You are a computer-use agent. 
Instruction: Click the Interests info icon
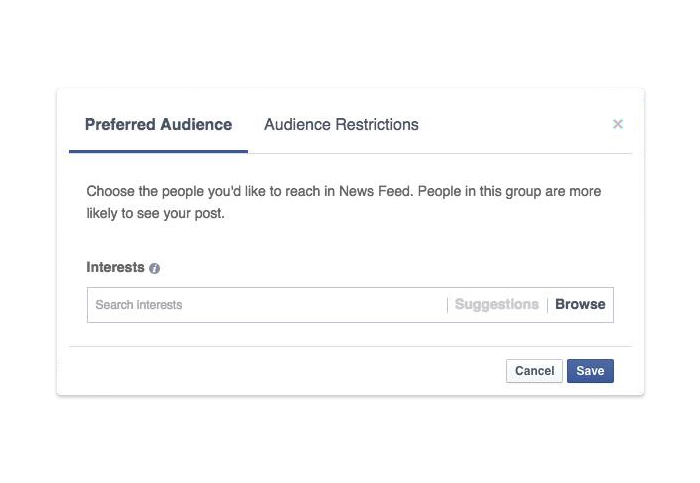click(x=154, y=268)
